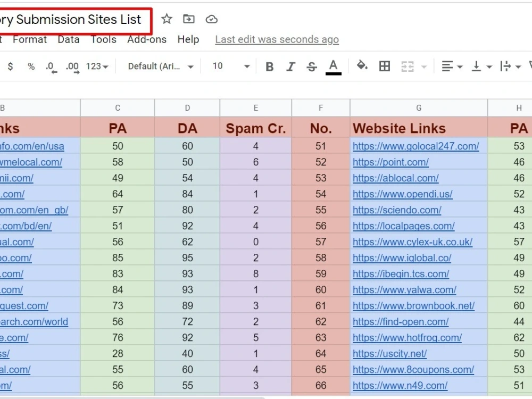532x399 pixels.
Task: Open the font family dropdown
Action: tap(161, 66)
